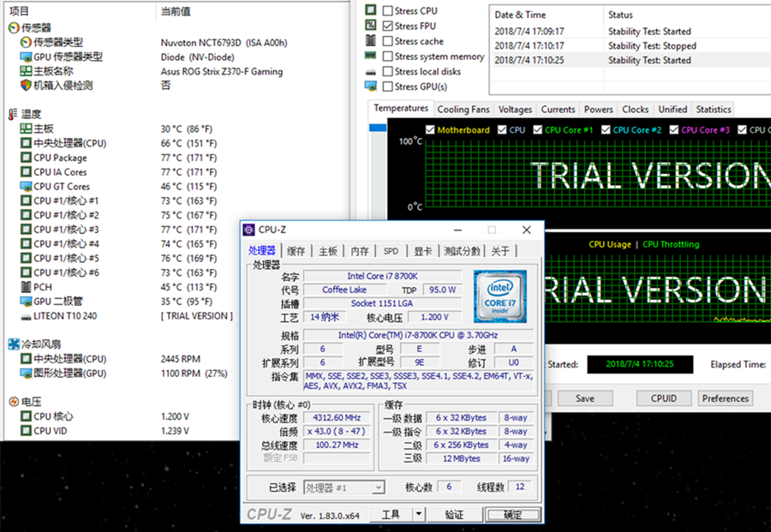Open the 工具 dropdown arrow in CPU-Z

(x=419, y=515)
